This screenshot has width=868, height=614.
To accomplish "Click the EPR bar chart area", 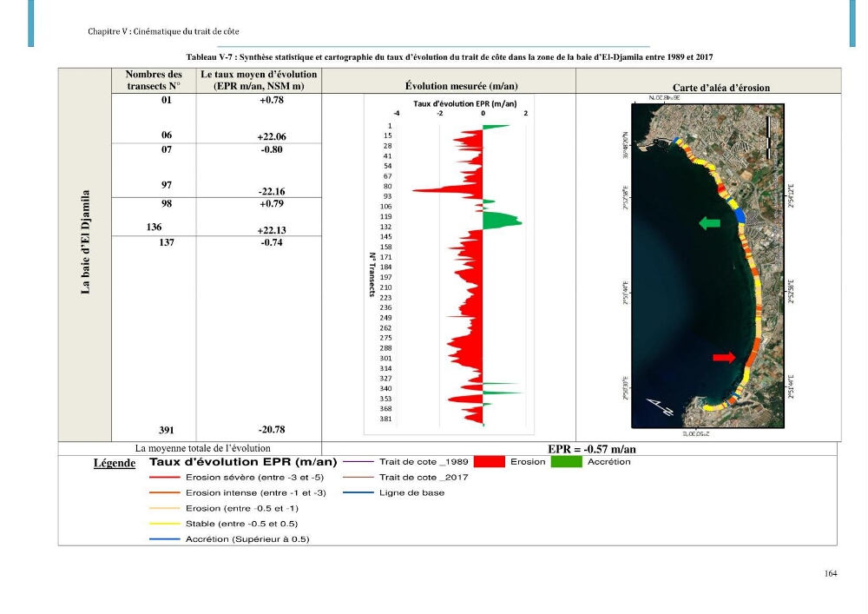I will (449, 265).
